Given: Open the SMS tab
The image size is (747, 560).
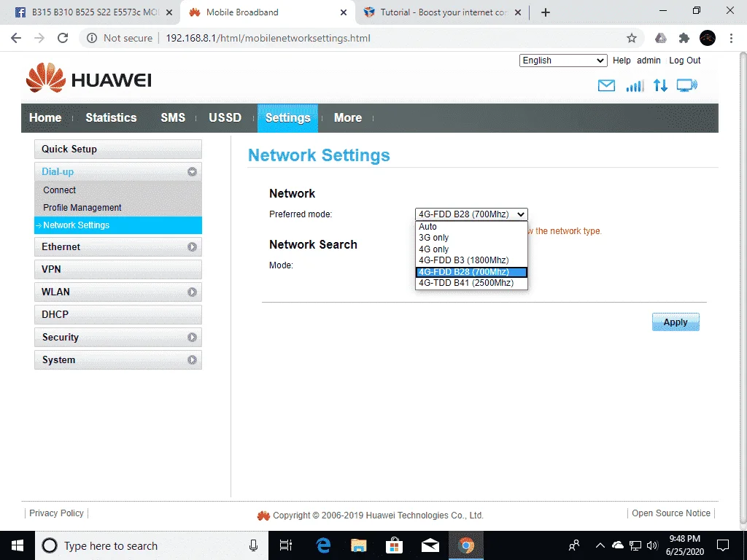Looking at the screenshot, I should pyautogui.click(x=173, y=117).
